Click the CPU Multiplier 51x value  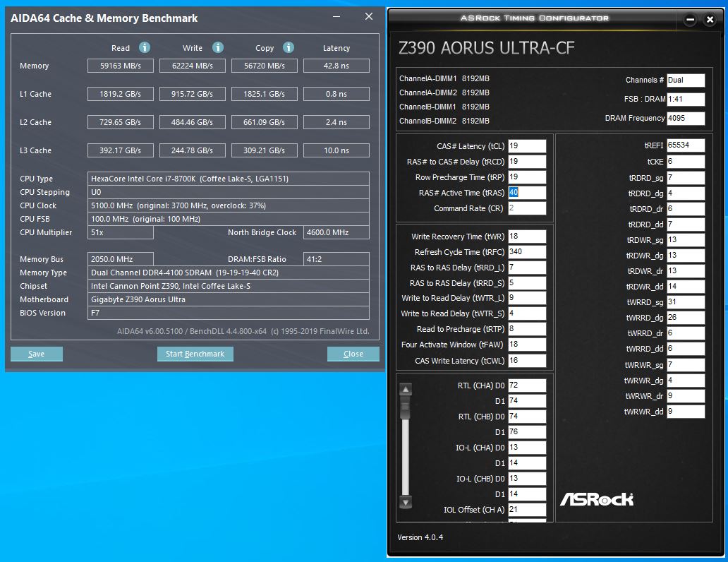pos(120,232)
